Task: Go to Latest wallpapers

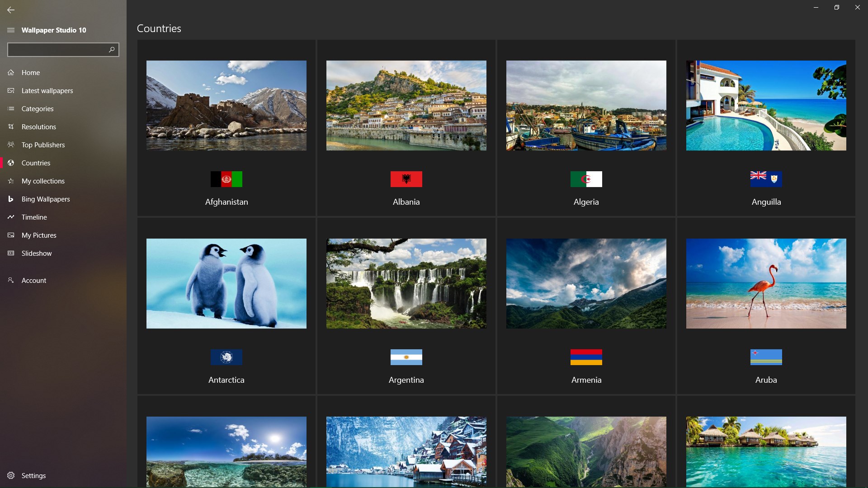Action: (47, 91)
